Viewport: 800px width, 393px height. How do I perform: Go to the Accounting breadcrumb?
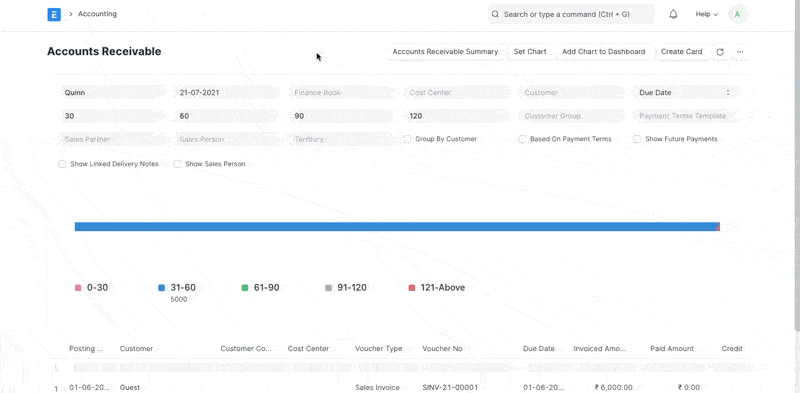(97, 14)
